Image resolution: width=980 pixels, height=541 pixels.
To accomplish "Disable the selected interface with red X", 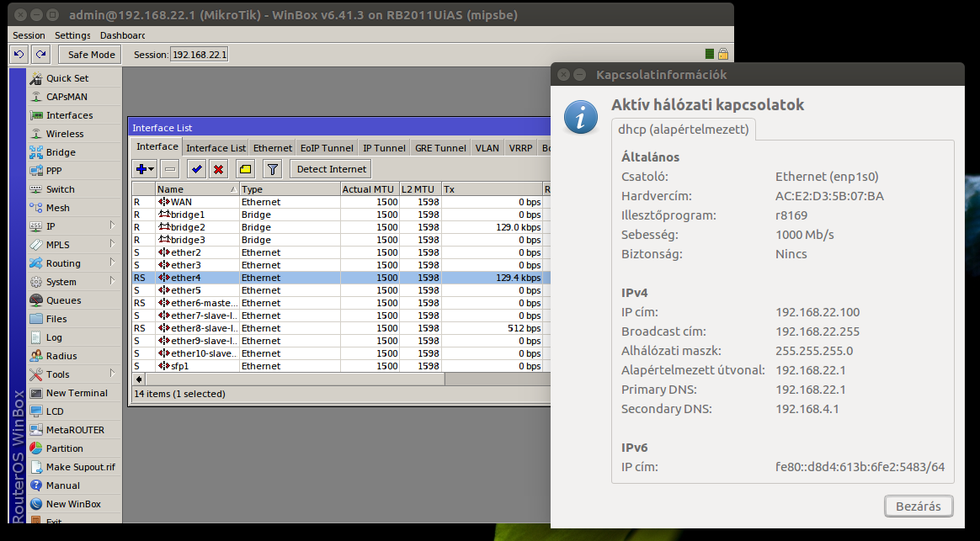I will [x=218, y=169].
